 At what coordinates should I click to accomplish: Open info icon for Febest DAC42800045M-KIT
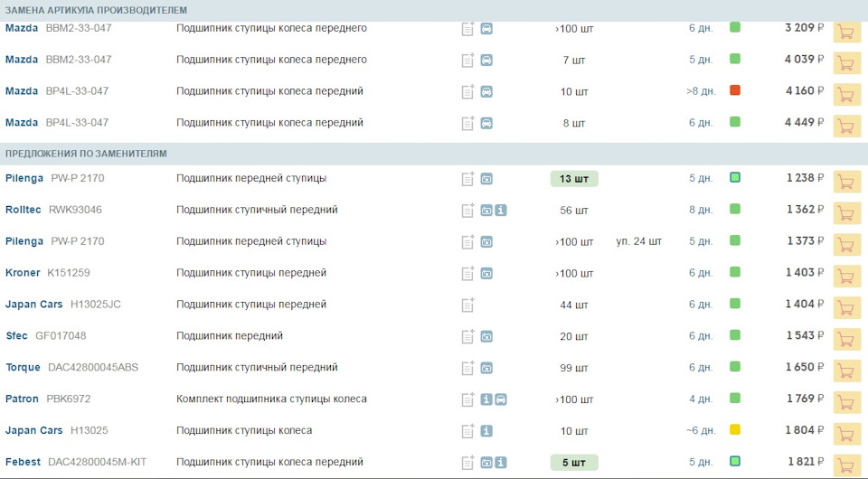pos(500,463)
